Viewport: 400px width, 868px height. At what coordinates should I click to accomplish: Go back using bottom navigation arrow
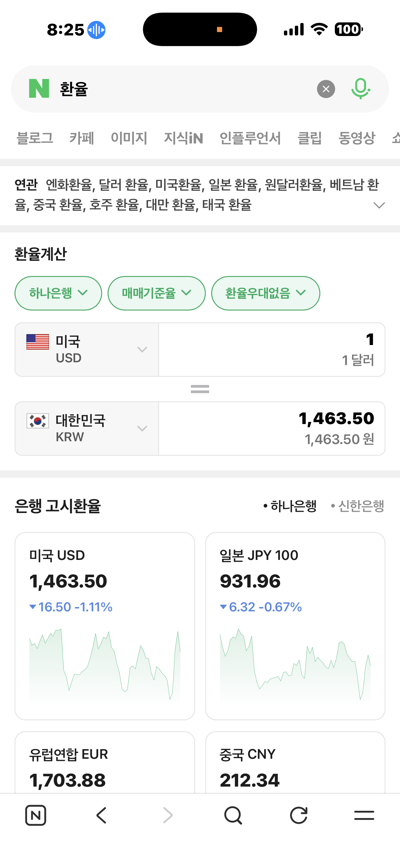tap(101, 815)
